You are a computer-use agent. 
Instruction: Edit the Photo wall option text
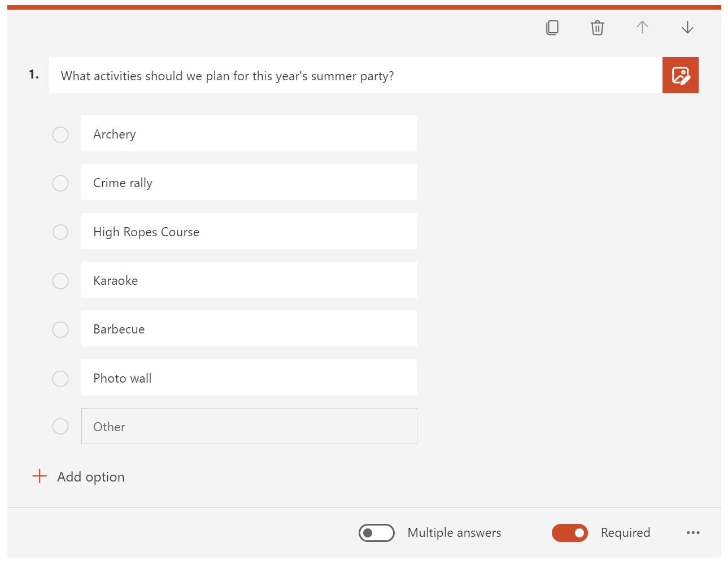[249, 378]
